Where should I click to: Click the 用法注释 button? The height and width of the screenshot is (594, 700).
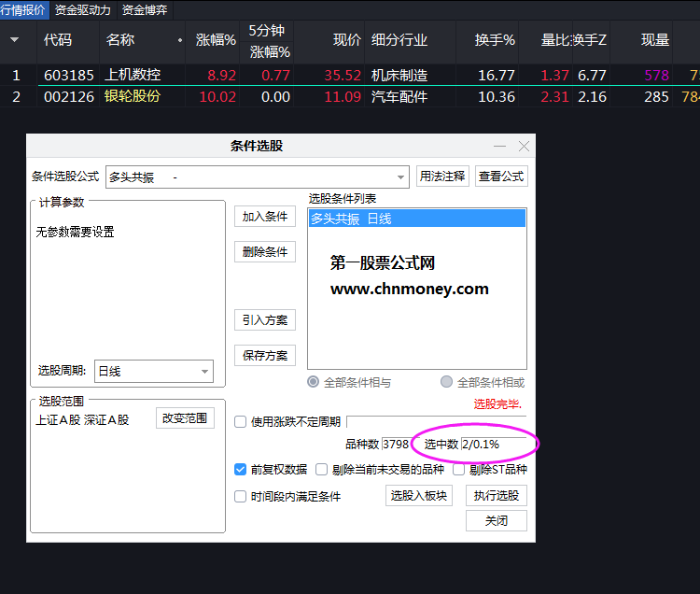click(442, 176)
